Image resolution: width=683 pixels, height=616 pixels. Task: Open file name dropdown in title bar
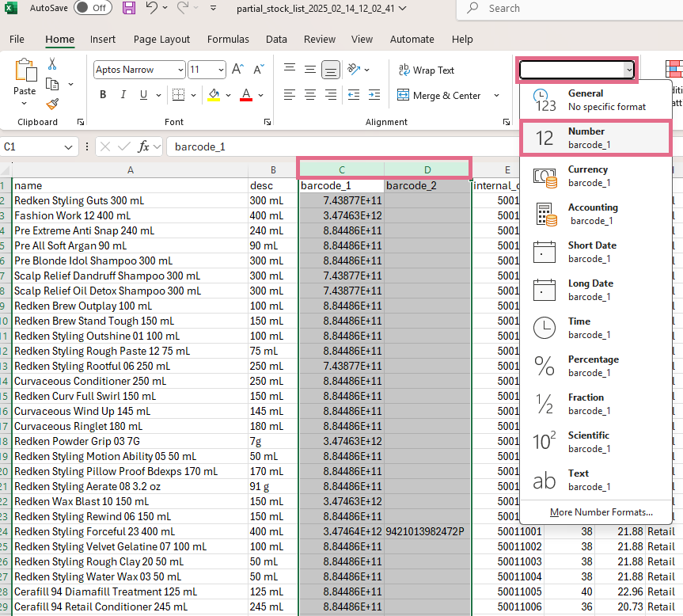point(403,8)
